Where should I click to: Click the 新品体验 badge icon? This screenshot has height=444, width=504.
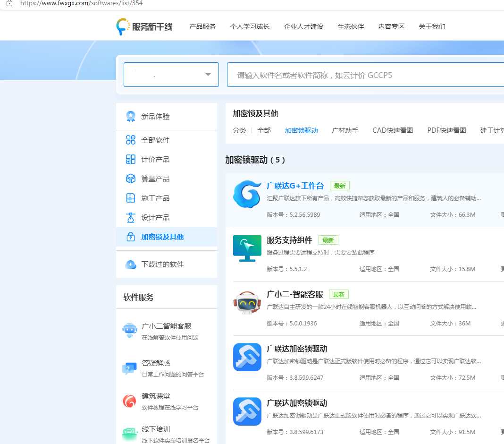(131, 116)
